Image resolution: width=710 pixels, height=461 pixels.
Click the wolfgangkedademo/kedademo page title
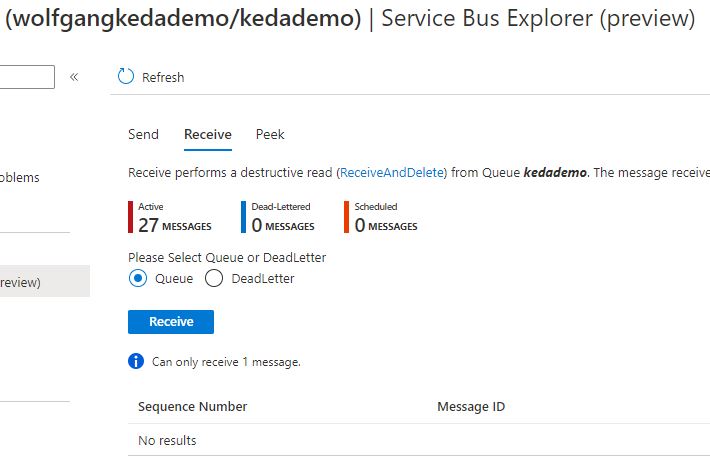(x=183, y=17)
